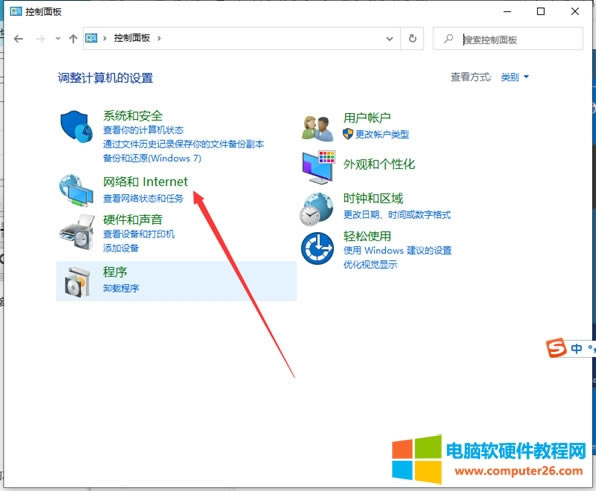Click the Sogou input method S icon

[x=556, y=347]
